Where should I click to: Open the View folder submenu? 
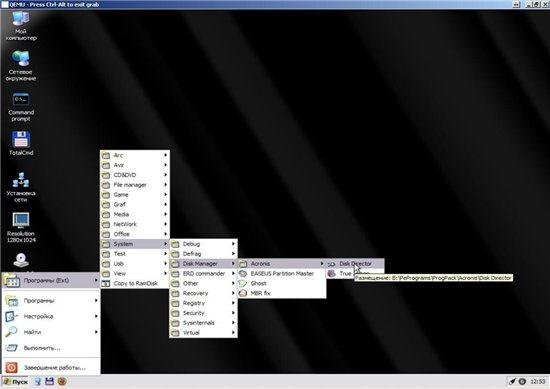(135, 273)
